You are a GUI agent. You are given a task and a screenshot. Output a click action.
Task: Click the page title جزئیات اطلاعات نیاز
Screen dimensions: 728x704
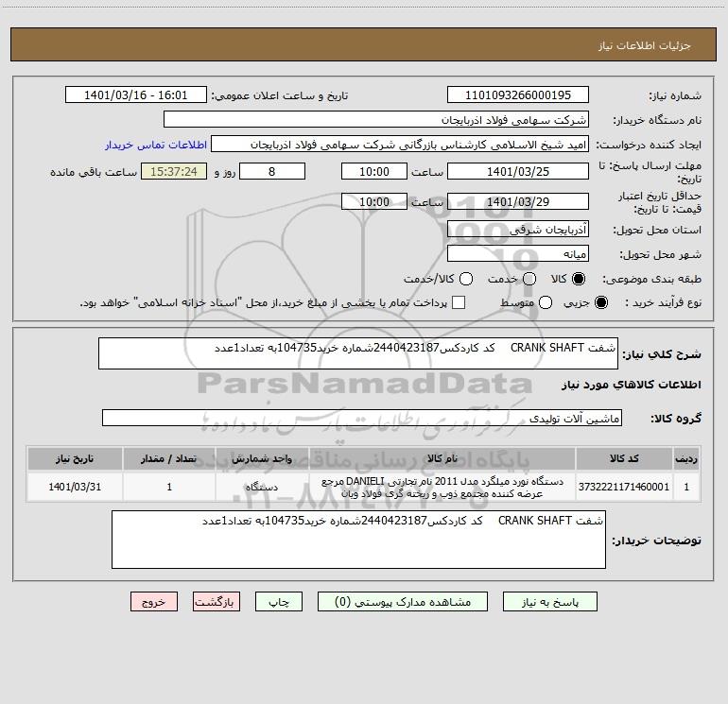point(644,45)
